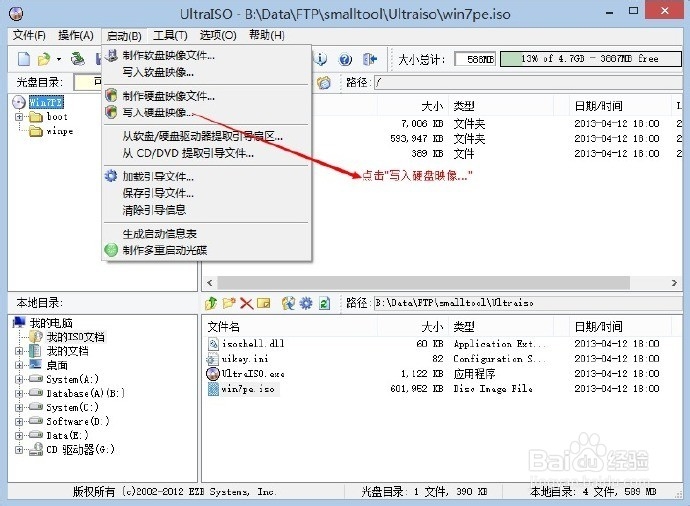Choose 从 CD/DVD 提取引导文件... entry
This screenshot has width=690, height=506.
point(207,153)
